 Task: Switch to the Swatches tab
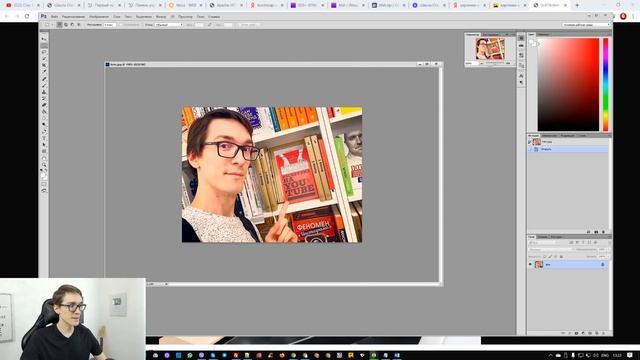[x=544, y=34]
